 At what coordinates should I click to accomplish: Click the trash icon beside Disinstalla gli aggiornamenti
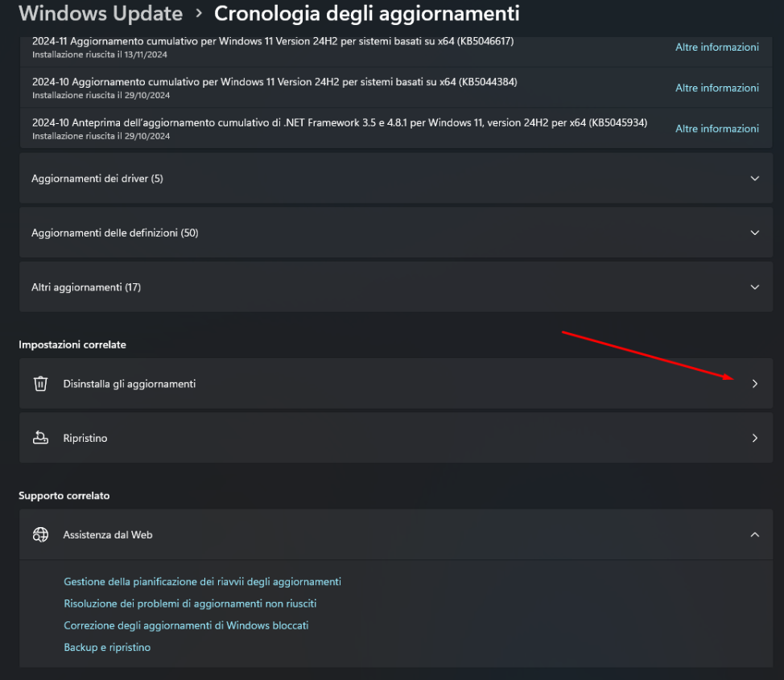[x=40, y=384]
